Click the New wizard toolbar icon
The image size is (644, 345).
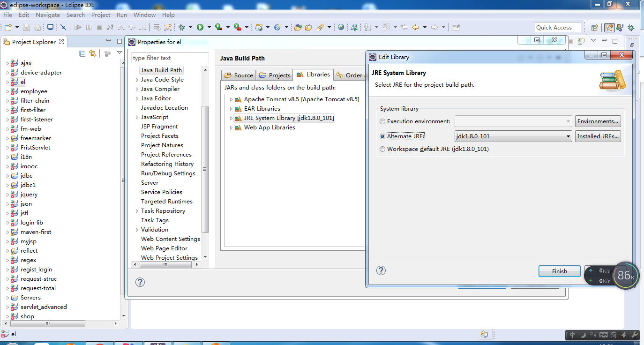tap(8, 28)
